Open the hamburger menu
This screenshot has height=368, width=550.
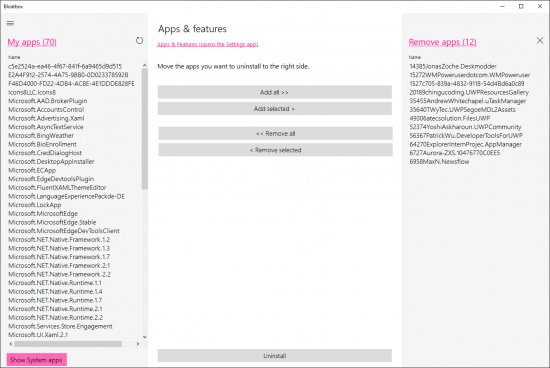(10, 23)
